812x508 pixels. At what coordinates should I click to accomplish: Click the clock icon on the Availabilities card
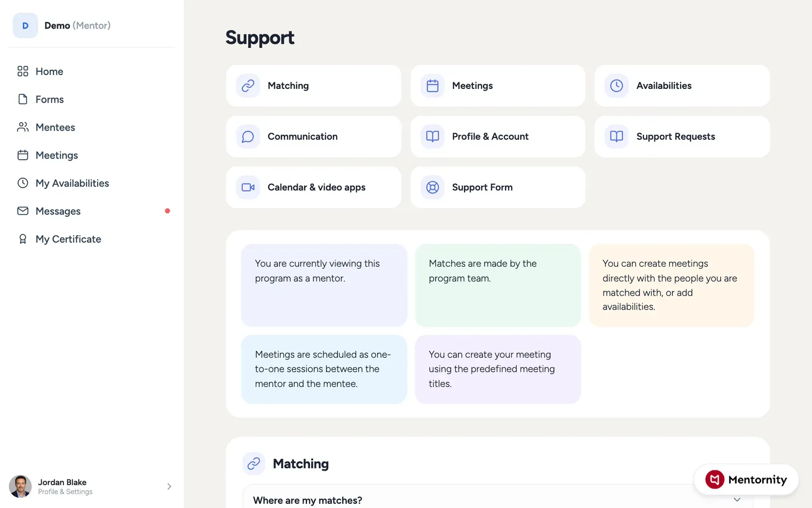[x=617, y=86]
